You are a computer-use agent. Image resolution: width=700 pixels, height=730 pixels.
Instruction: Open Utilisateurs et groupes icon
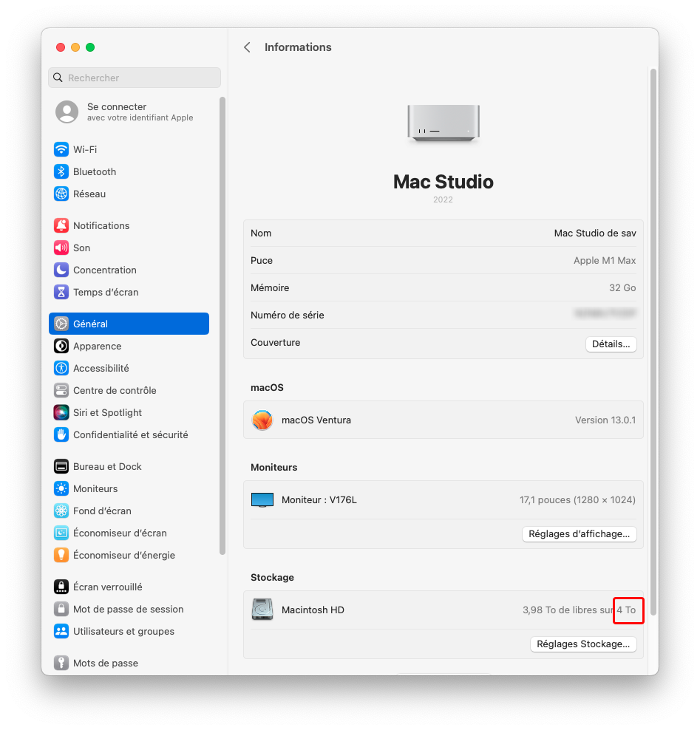point(61,631)
